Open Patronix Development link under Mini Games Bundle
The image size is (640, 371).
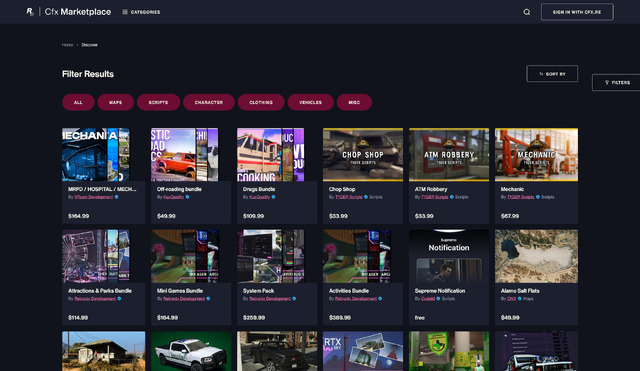click(184, 298)
